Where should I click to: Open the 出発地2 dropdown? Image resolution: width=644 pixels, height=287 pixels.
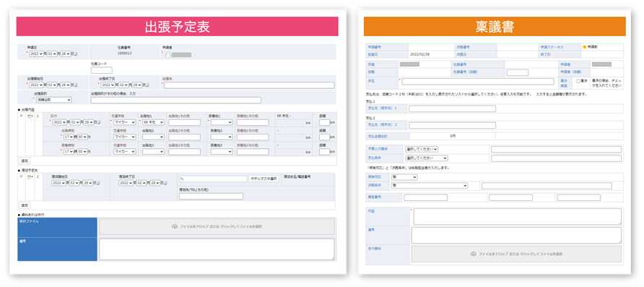tap(153, 137)
